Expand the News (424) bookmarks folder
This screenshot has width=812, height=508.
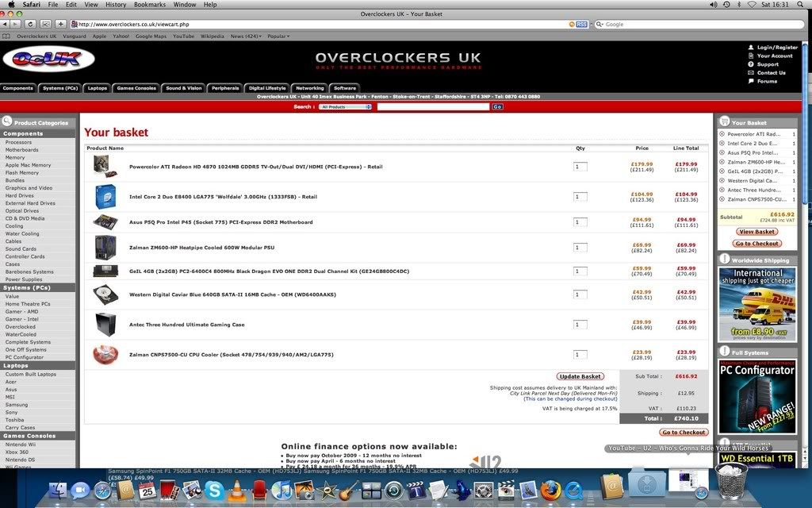pyautogui.click(x=244, y=36)
